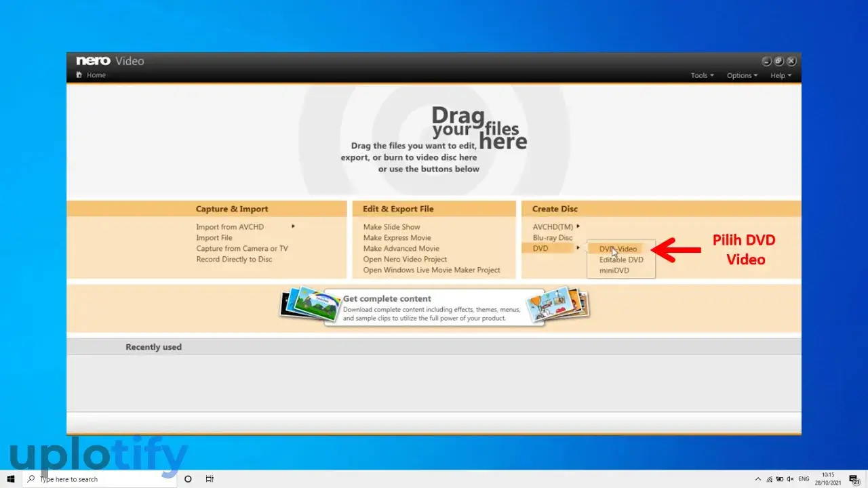
Task: Show hidden system tray icons
Action: (x=757, y=479)
